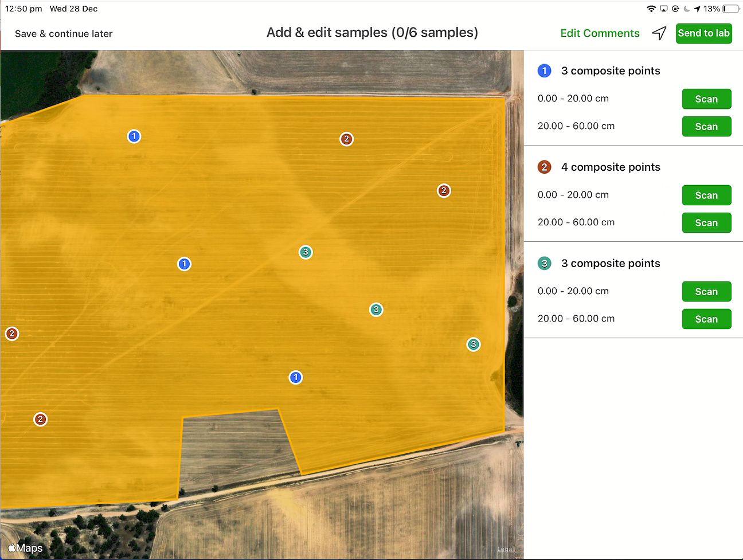Screen dimensions: 743x560
Task: Tap the Wi-Fi icon in status bar
Action: (x=651, y=9)
